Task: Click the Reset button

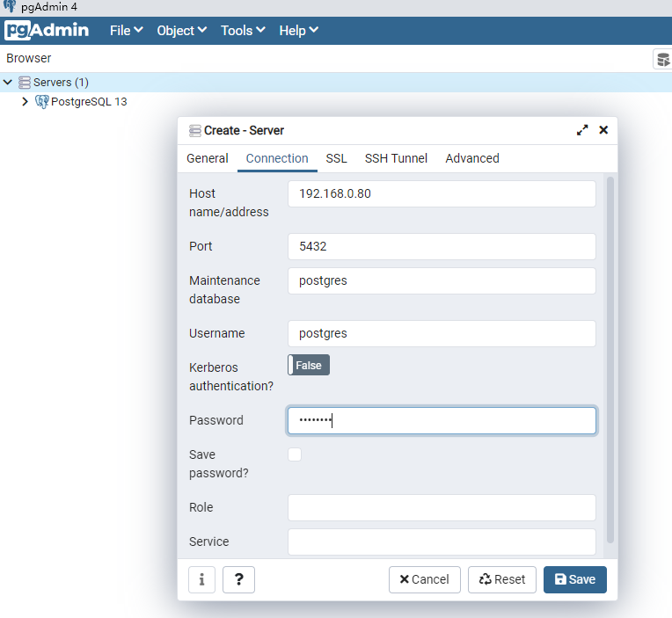Action: 502,579
